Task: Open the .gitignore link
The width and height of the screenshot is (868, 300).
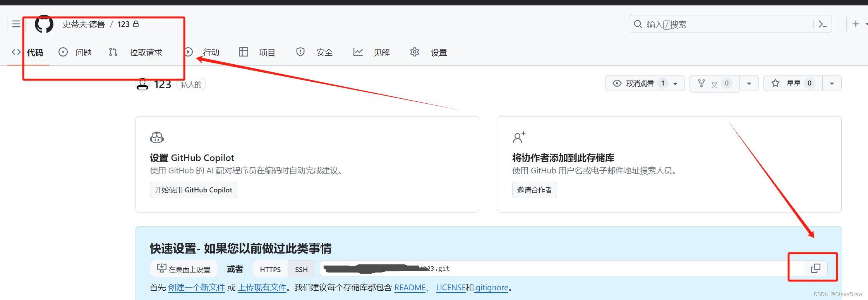Action: click(x=491, y=288)
